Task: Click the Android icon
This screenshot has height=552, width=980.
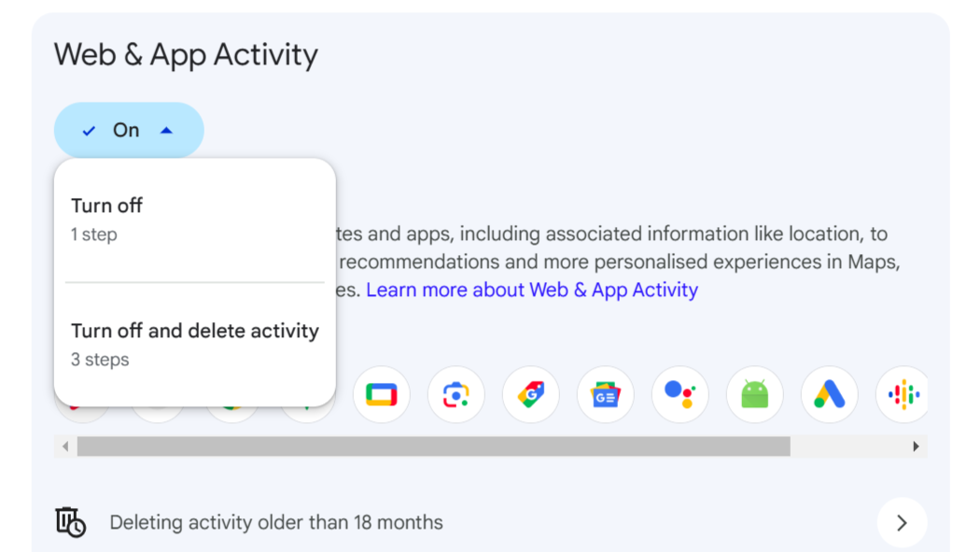Action: (754, 394)
